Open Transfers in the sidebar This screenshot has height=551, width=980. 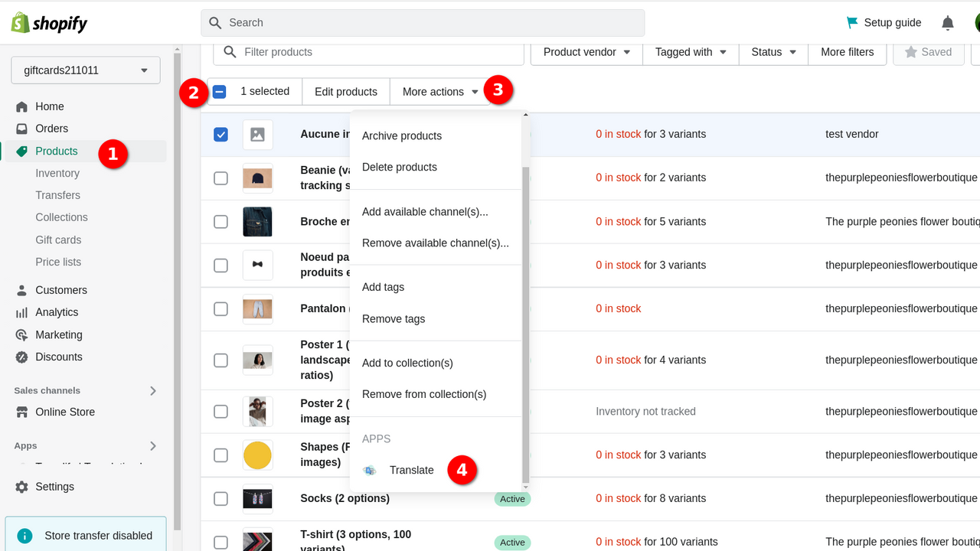pyautogui.click(x=57, y=195)
